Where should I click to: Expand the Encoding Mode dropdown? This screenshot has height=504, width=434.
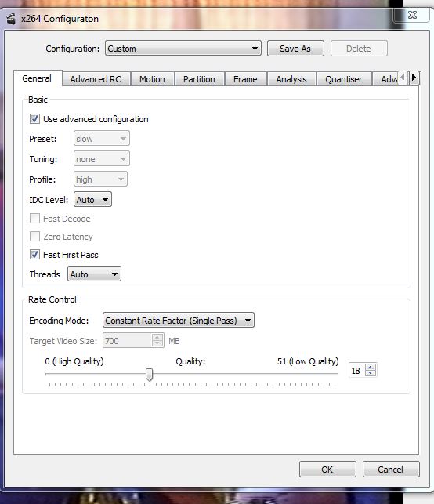[x=179, y=320]
